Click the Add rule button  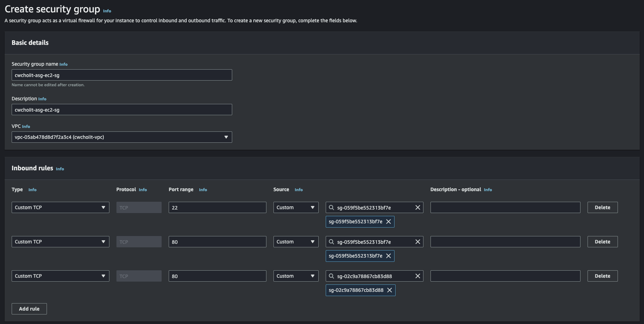(29, 309)
